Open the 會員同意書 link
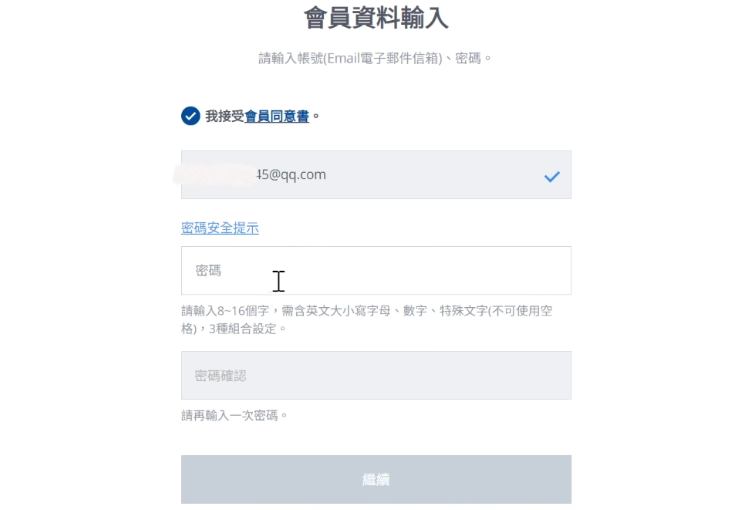The height and width of the screenshot is (510, 749). [277, 116]
